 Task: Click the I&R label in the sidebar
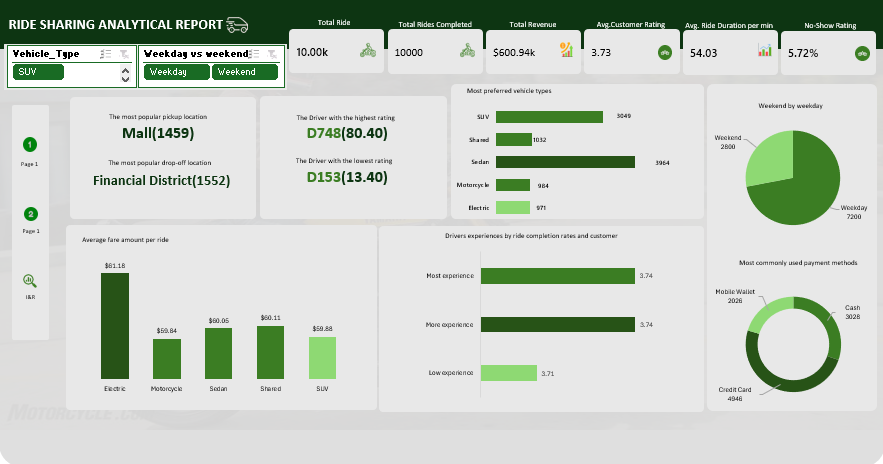coord(30,297)
